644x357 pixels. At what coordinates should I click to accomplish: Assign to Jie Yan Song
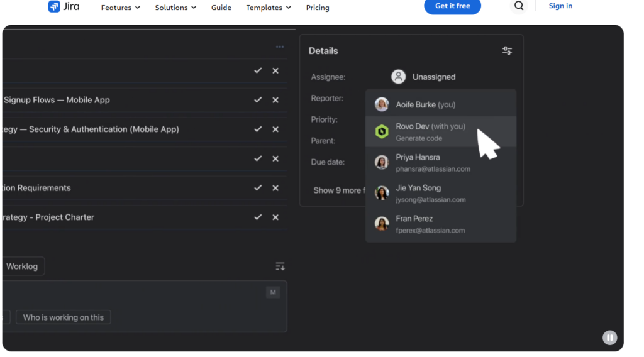pyautogui.click(x=441, y=194)
